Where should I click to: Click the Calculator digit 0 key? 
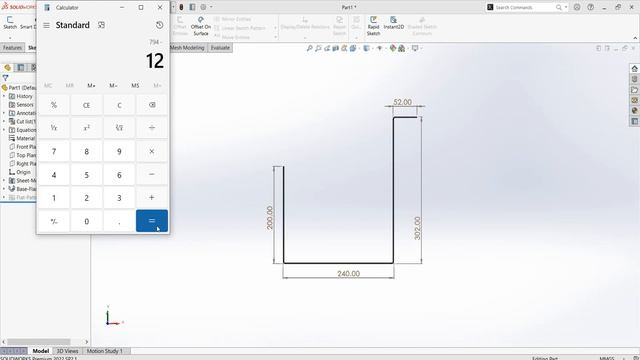pyautogui.click(x=87, y=221)
